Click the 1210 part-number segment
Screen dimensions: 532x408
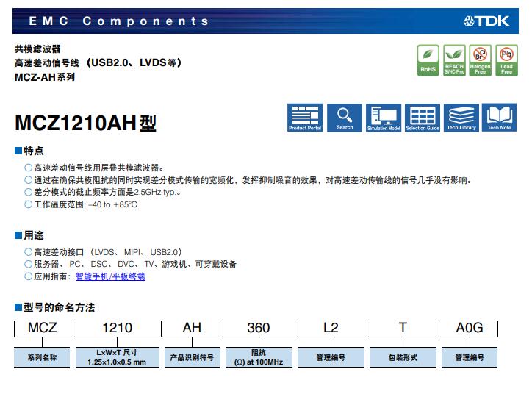click(x=117, y=328)
